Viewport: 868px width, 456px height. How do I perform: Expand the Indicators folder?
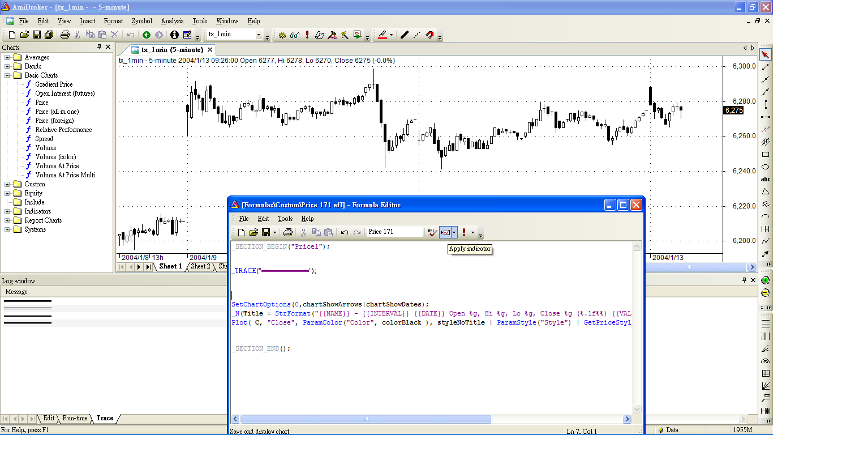[7, 211]
